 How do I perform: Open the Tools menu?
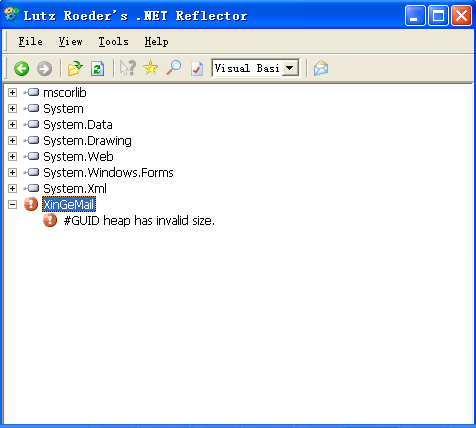(113, 41)
